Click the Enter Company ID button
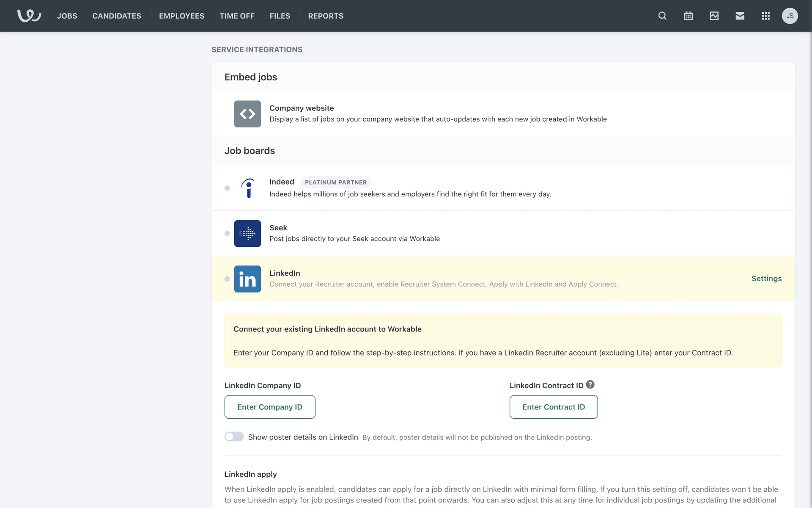The image size is (812, 508). (x=270, y=407)
